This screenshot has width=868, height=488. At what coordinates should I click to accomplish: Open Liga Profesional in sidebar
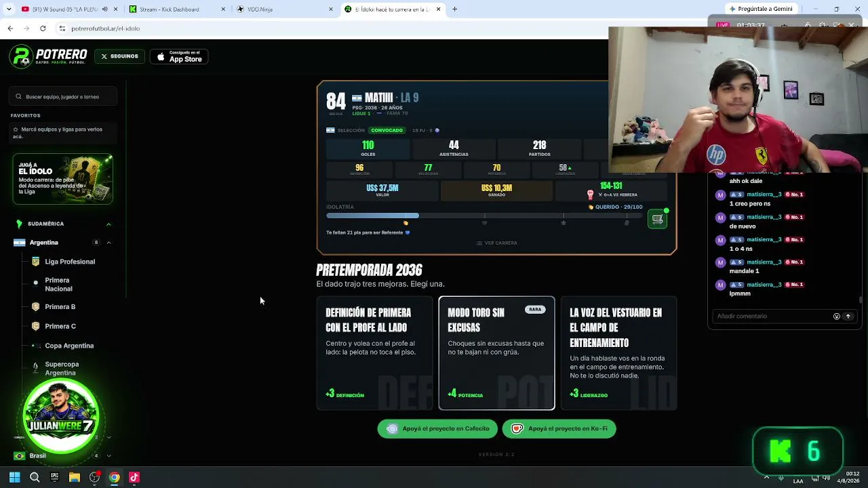pyautogui.click(x=70, y=262)
